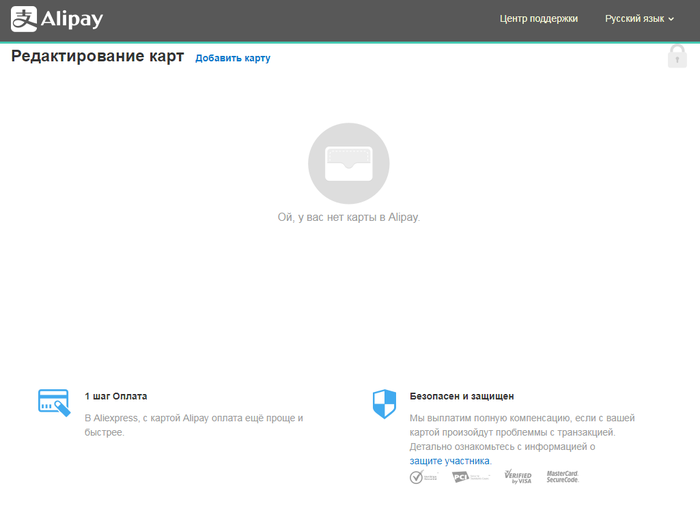Open the защите участника link

[x=450, y=461]
